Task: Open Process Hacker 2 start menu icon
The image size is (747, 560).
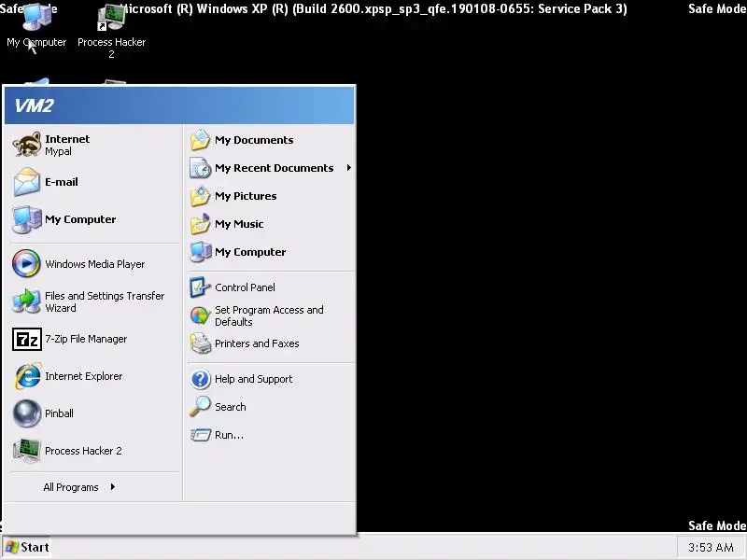Action: [27, 451]
